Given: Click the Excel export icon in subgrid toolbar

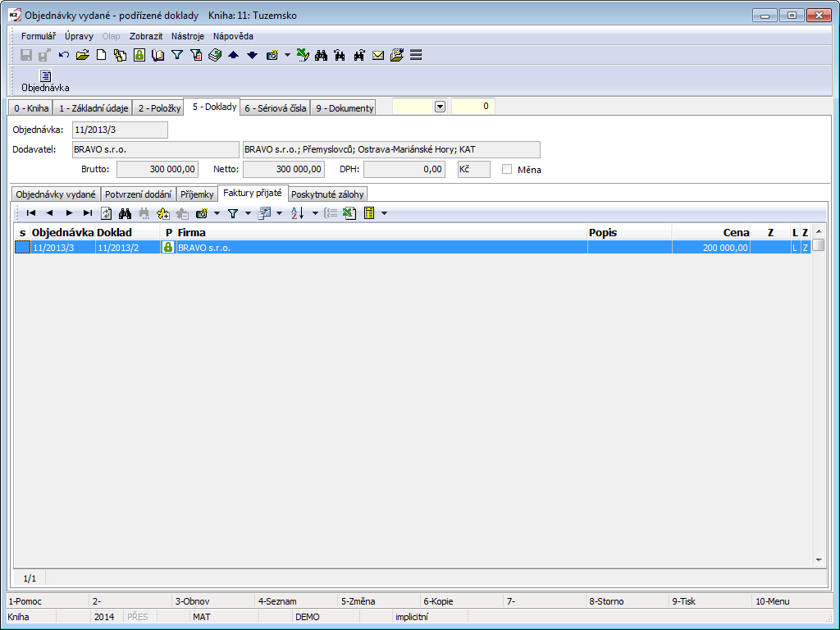Looking at the screenshot, I should [x=349, y=213].
